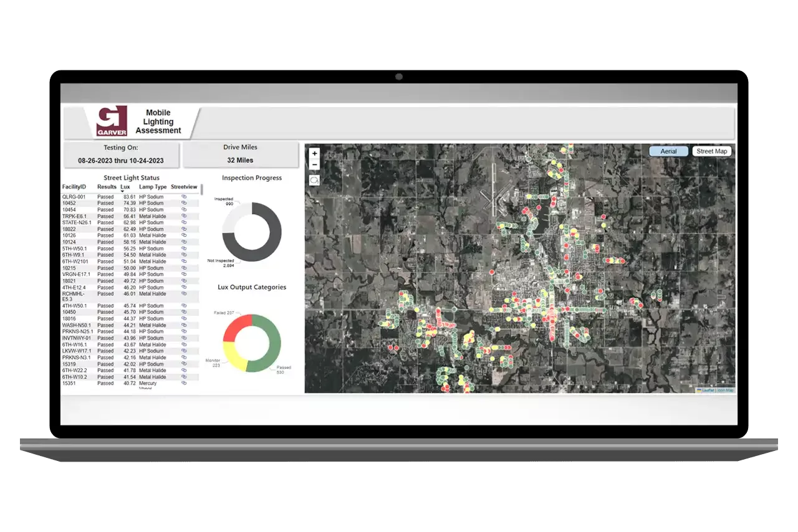This screenshot has width=798, height=532.
Task: Click the Street Light Status table scrollbar
Action: pyautogui.click(x=201, y=189)
